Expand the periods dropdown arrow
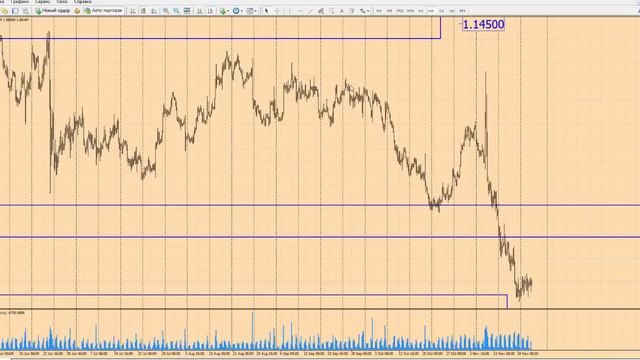This screenshot has height=360, width=640. 242,11
